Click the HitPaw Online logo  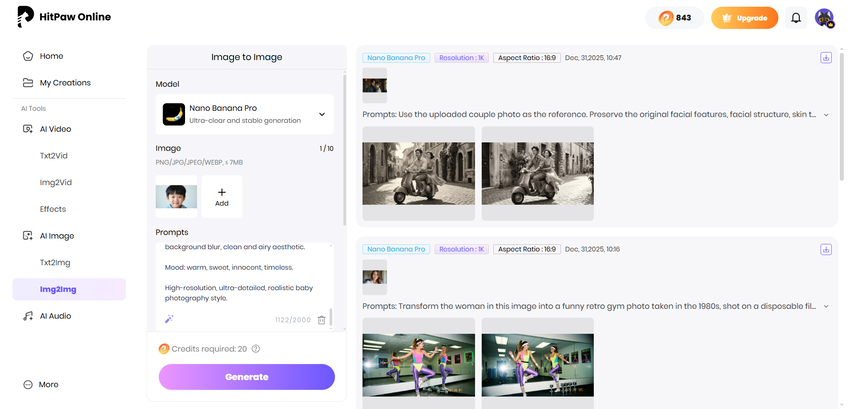64,17
